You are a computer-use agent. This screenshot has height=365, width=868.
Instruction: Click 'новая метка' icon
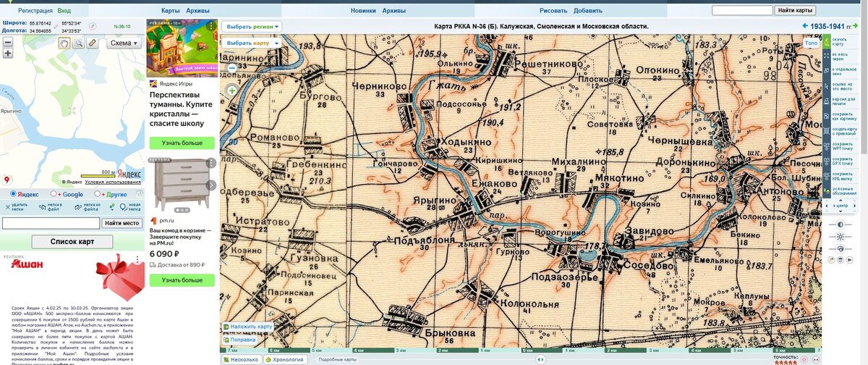124,206
